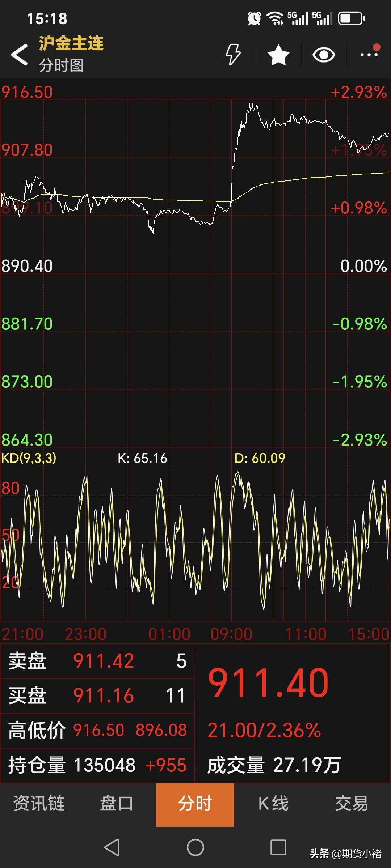Image resolution: width=391 pixels, height=868 pixels.
Task: Tap the 卖盘 price 911.42
Action: (x=104, y=661)
